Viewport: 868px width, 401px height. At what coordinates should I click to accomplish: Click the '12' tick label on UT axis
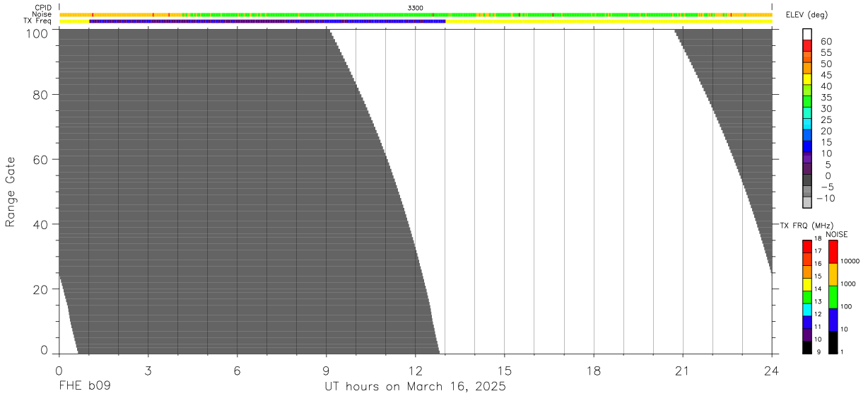tap(415, 371)
